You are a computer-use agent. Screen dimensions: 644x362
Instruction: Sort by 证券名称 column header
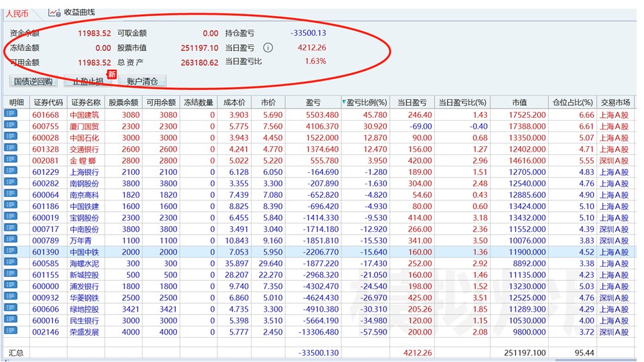(86, 102)
